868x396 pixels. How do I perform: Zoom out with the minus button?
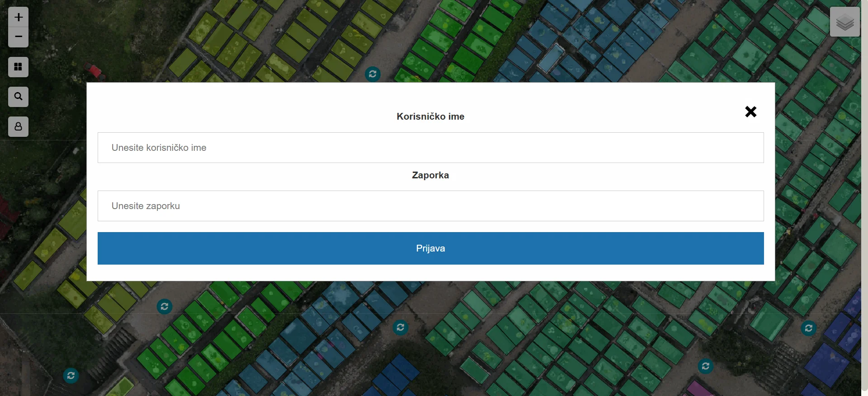pyautogui.click(x=18, y=37)
